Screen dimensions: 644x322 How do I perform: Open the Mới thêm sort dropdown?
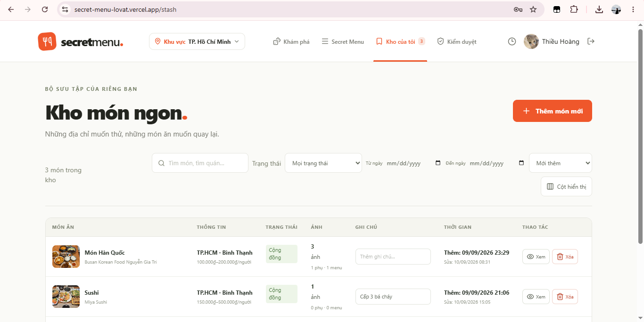561,163
